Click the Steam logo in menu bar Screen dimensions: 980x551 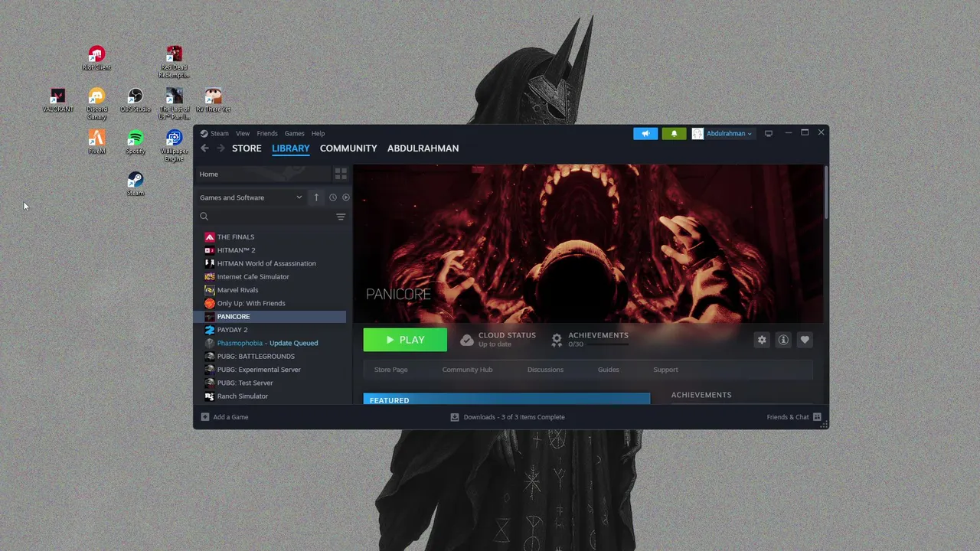pos(204,133)
